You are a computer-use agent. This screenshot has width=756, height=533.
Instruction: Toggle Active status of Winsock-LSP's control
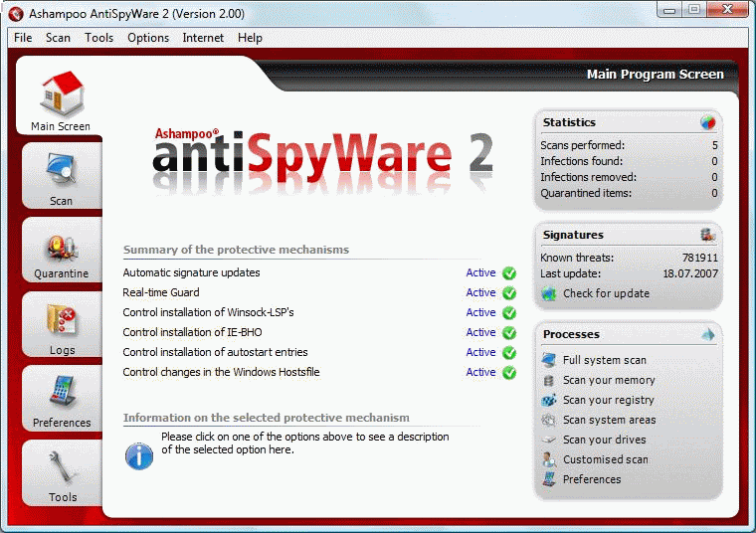click(x=480, y=312)
